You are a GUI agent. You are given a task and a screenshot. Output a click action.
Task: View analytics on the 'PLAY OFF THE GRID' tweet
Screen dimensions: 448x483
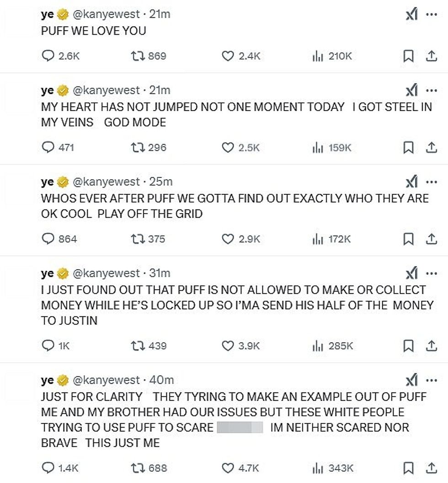(x=318, y=239)
